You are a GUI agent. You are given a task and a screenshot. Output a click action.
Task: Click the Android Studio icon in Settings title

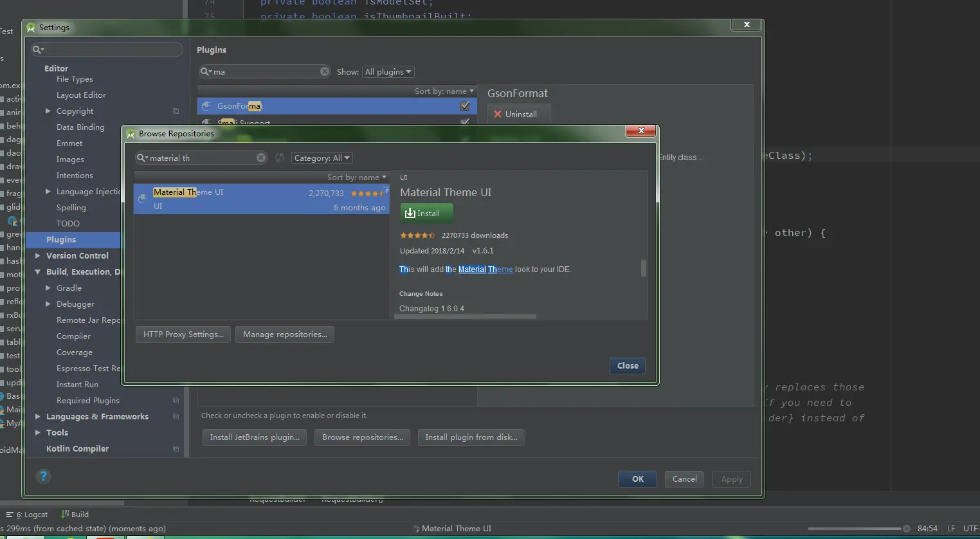[x=31, y=28]
